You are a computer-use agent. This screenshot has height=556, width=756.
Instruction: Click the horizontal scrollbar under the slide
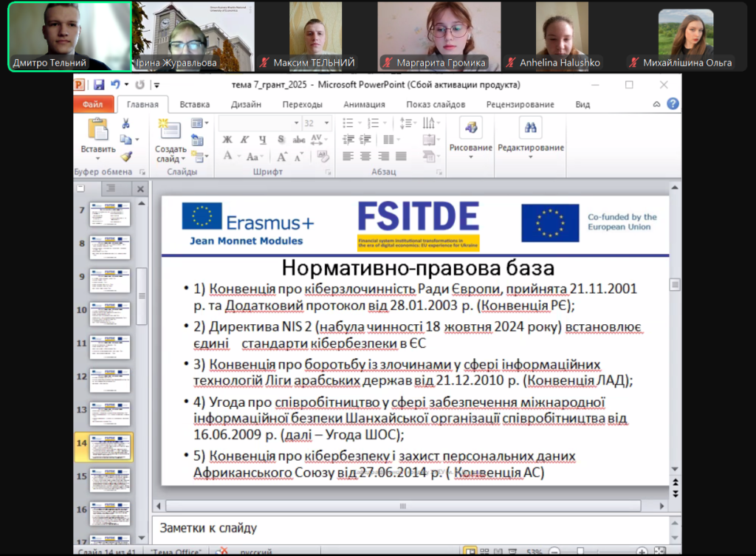[403, 506]
